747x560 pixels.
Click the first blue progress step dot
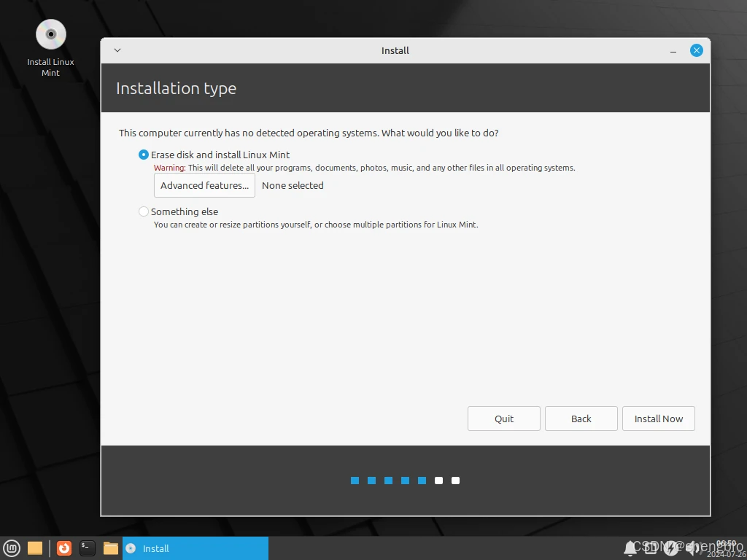point(355,481)
